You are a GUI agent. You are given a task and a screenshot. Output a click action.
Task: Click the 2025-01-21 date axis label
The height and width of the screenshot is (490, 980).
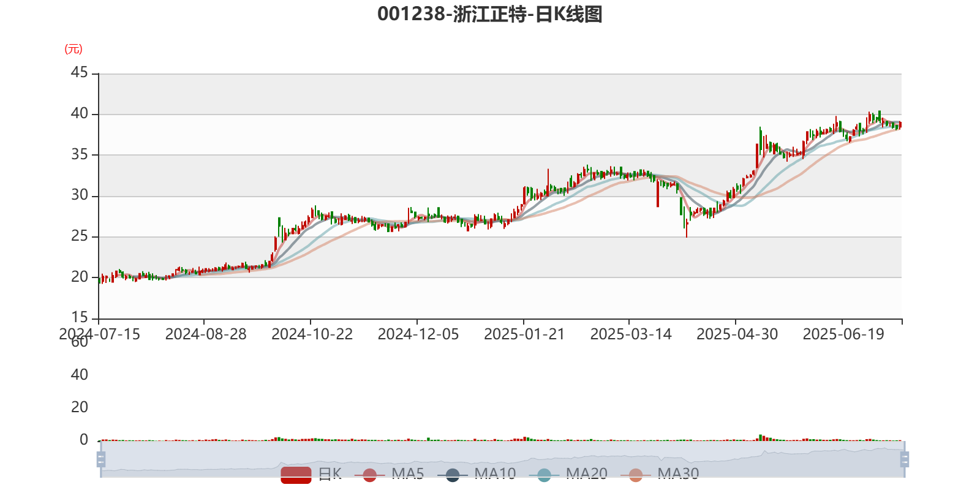pos(524,334)
